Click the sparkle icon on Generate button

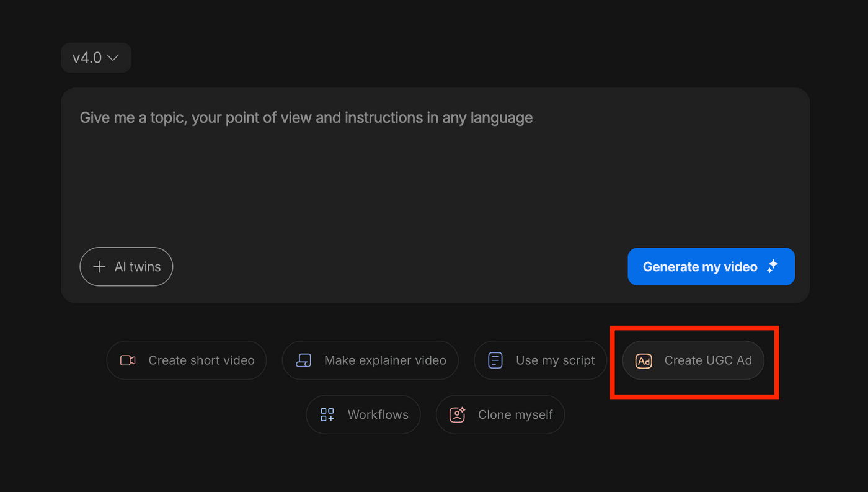[x=772, y=267]
